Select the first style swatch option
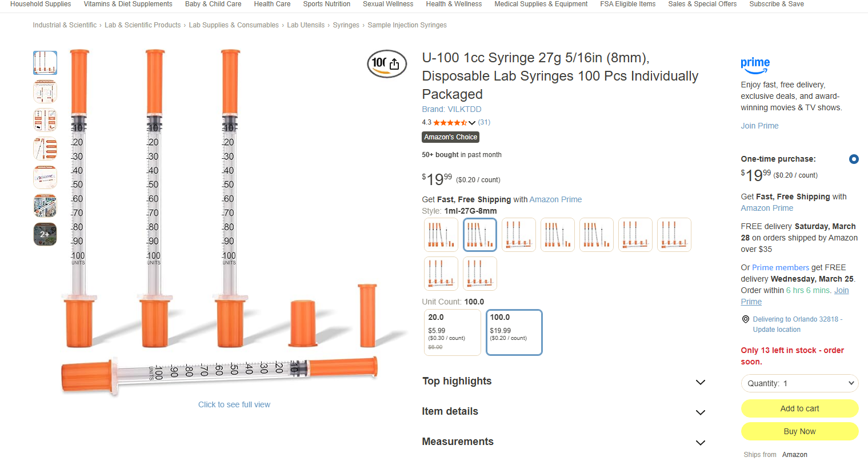Screen dimensions: 868x461 (x=441, y=235)
